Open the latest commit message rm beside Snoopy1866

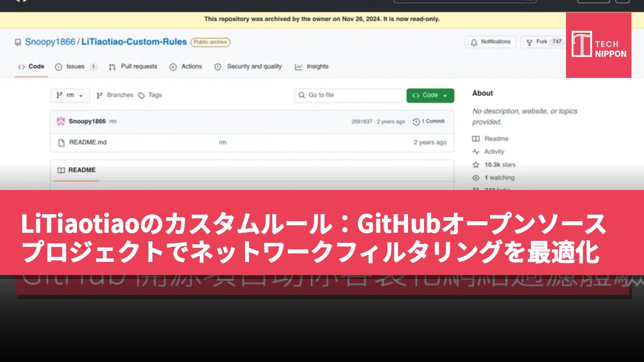[x=113, y=122]
